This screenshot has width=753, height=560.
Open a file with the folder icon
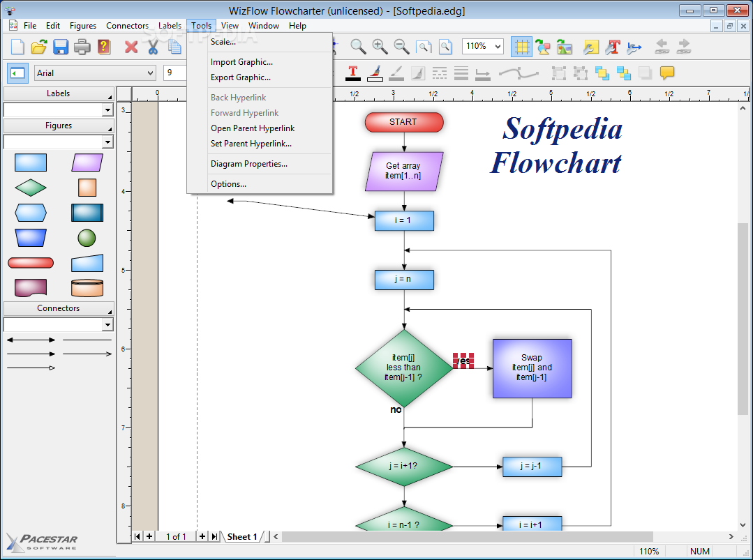click(x=39, y=47)
